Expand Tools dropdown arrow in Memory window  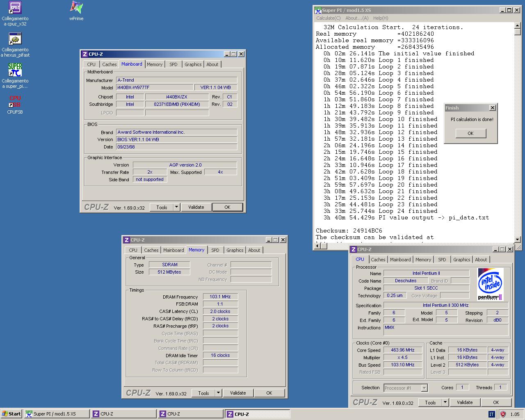point(219,393)
